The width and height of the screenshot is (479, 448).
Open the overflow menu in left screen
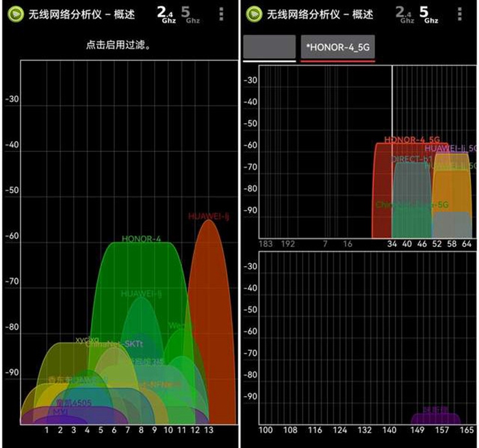point(222,14)
